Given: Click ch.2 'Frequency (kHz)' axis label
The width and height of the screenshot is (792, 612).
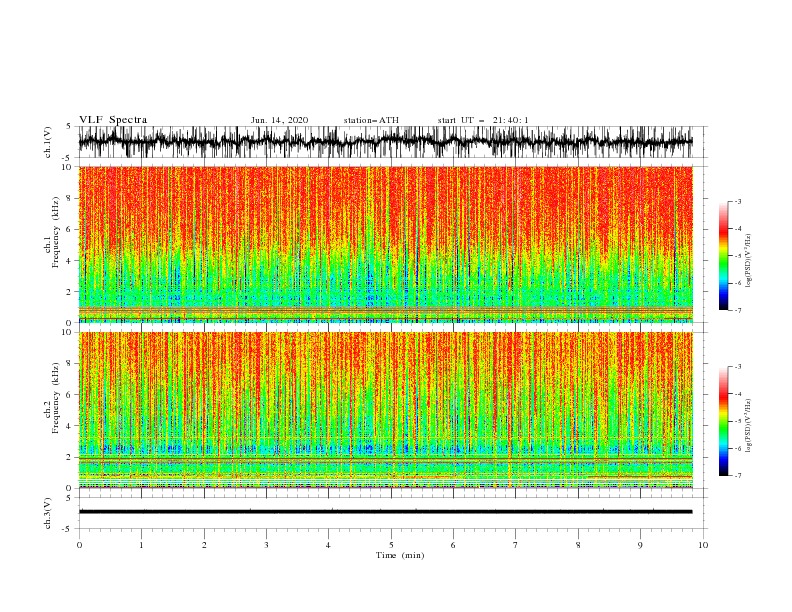Looking at the screenshot, I should [x=56, y=398].
